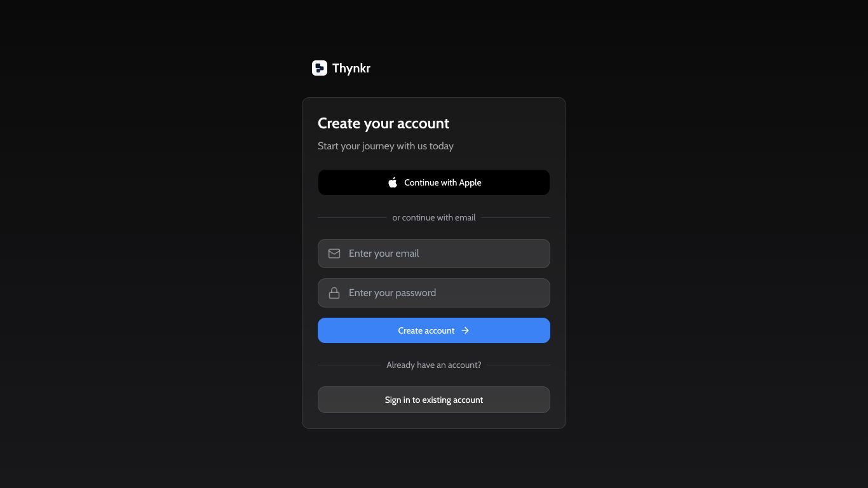Click divider line right of Already have an account
This screenshot has height=488, width=868.
(x=519, y=365)
